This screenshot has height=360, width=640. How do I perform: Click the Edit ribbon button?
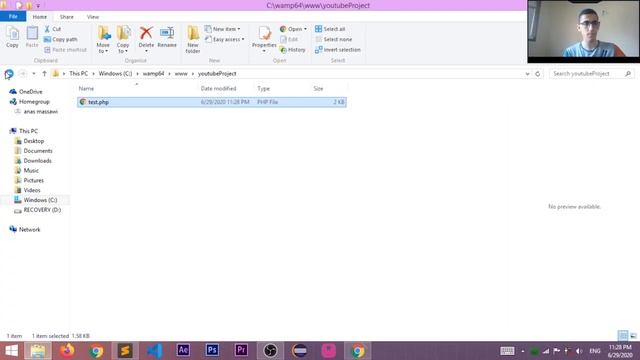(x=289, y=39)
